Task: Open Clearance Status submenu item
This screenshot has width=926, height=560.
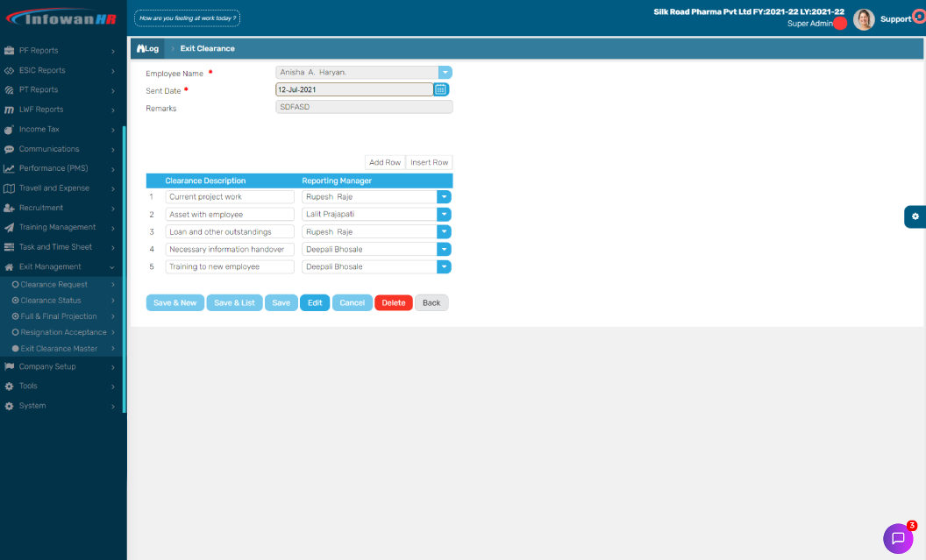Action: (51, 301)
